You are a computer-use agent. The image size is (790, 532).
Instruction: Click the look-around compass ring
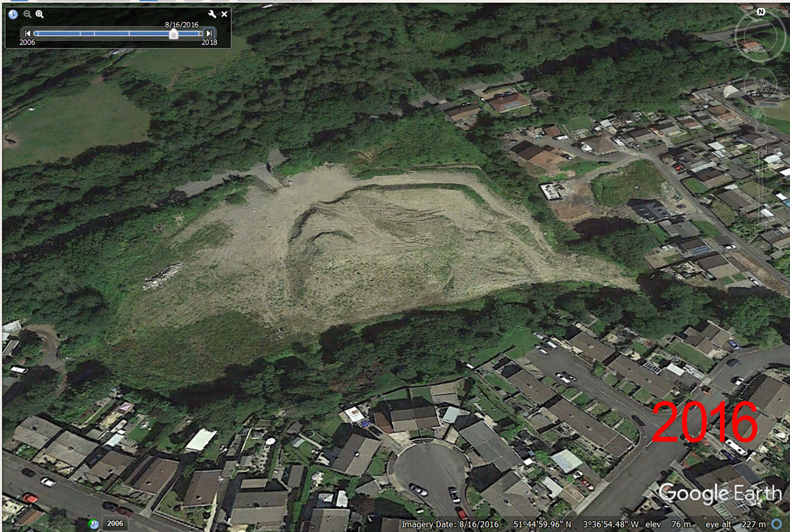[761, 36]
